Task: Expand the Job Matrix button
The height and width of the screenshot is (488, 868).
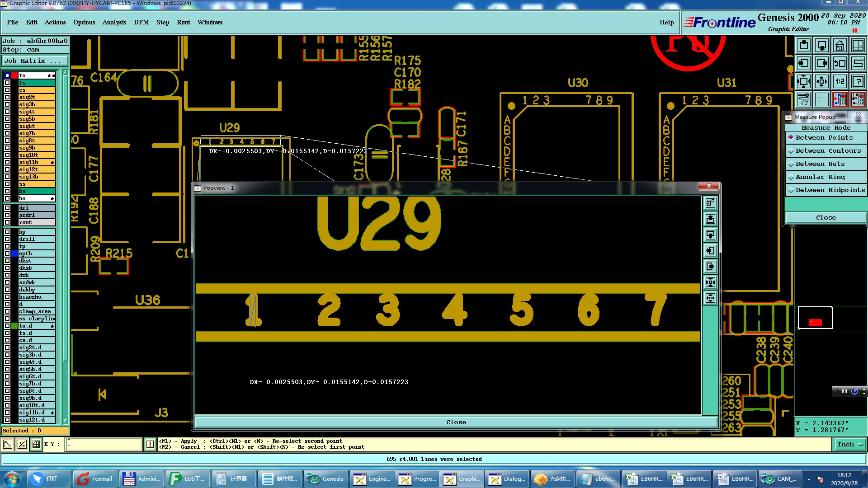Action: pyautogui.click(x=35, y=61)
